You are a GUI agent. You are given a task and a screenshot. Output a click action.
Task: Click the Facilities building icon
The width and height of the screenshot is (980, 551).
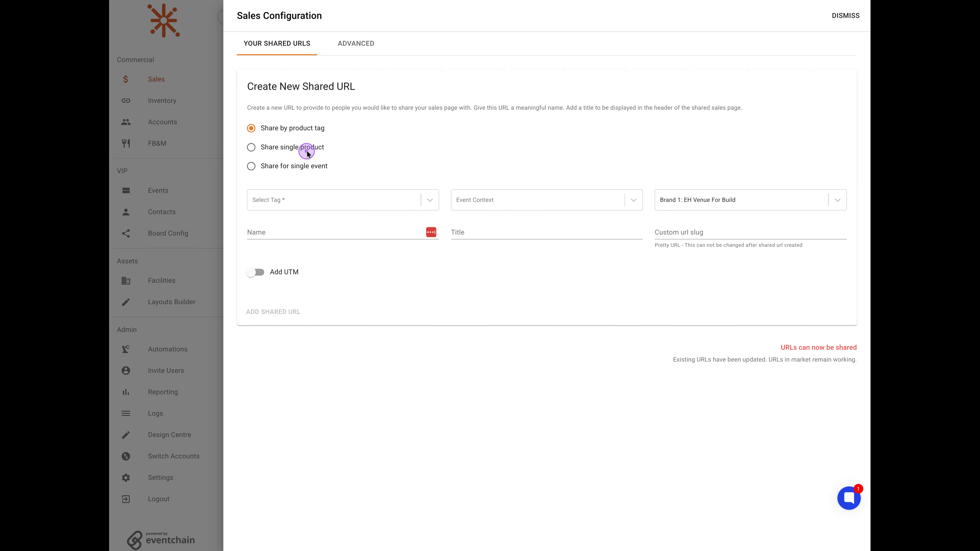[126, 281]
